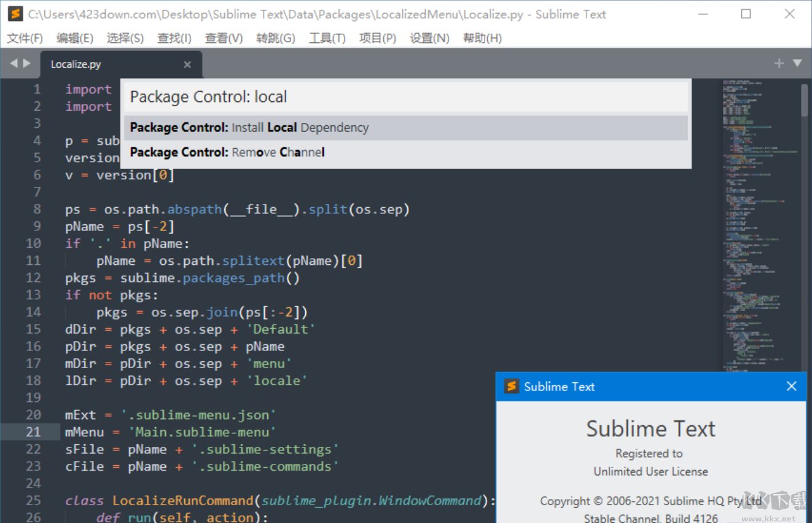Click the X icon closing the command palette entry

tap(187, 64)
